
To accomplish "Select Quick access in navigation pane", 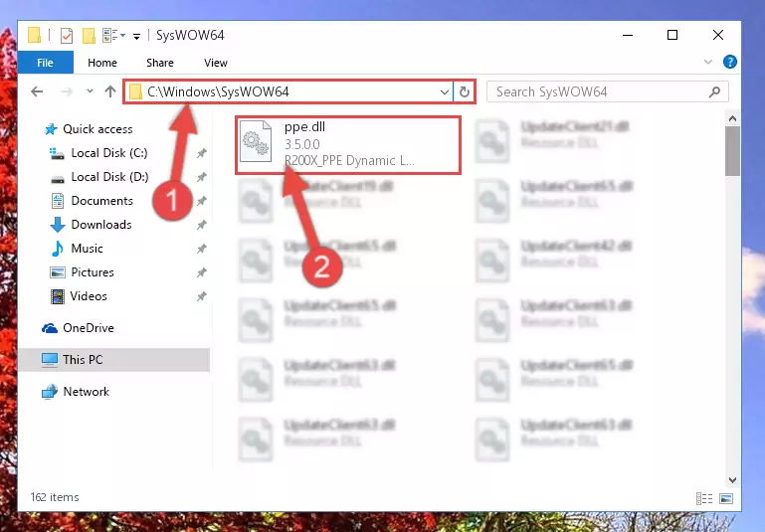I will click(x=97, y=128).
